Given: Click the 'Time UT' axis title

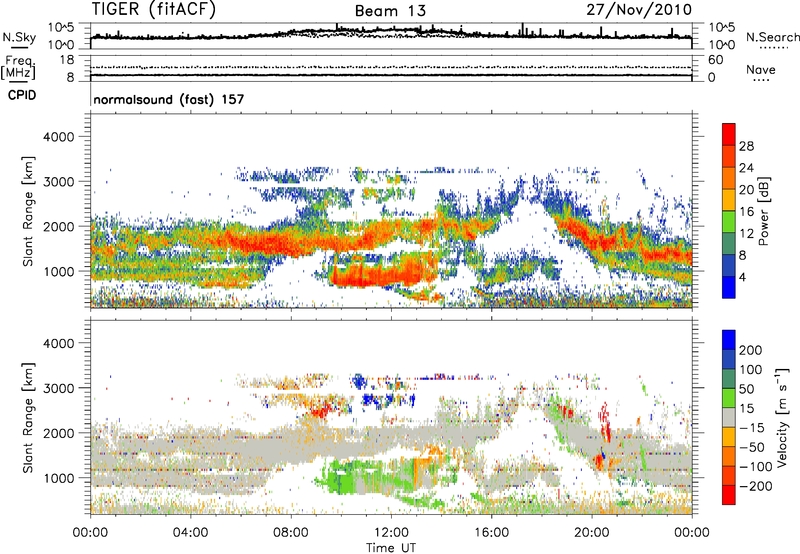Looking at the screenshot, I should pos(391,548).
